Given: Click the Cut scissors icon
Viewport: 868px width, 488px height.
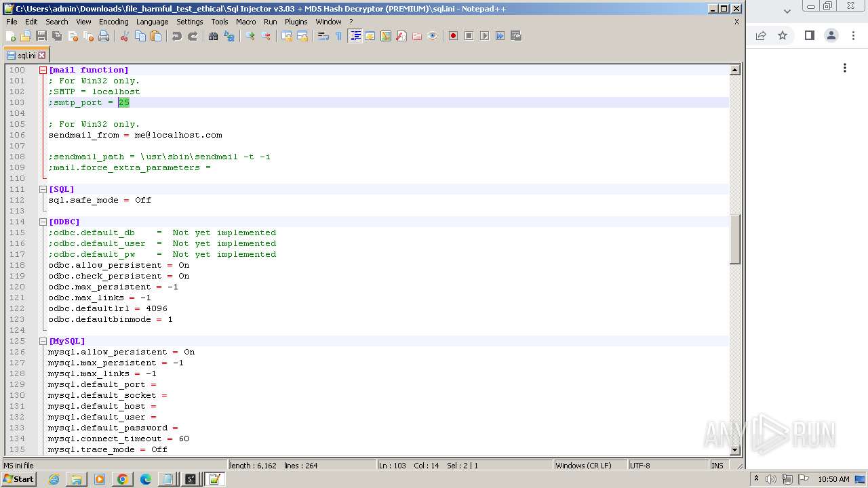Looking at the screenshot, I should tap(125, 36).
